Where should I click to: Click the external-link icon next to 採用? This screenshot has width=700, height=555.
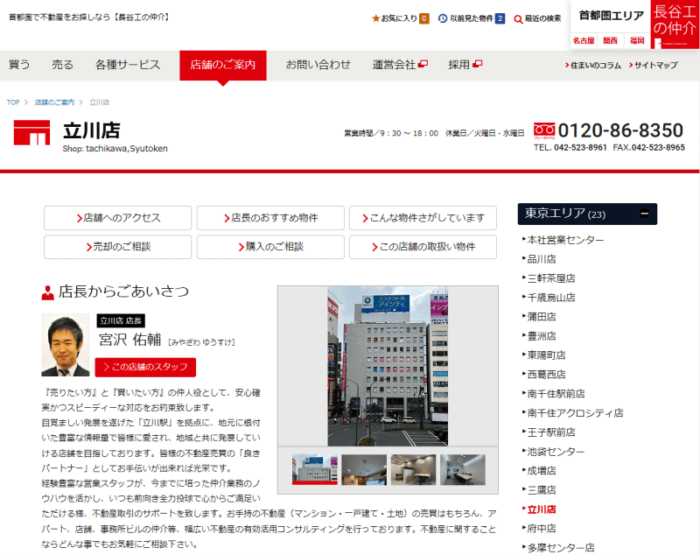(x=477, y=64)
